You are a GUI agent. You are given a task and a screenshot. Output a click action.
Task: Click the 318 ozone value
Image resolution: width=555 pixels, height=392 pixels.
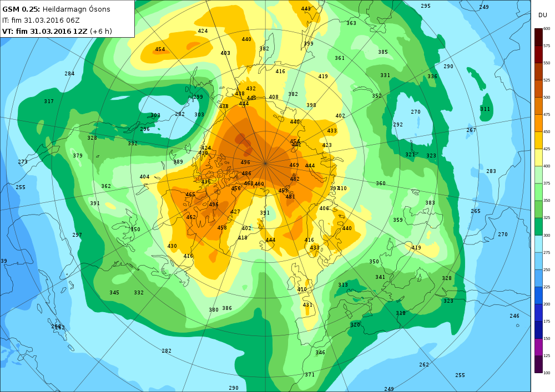(401, 313)
